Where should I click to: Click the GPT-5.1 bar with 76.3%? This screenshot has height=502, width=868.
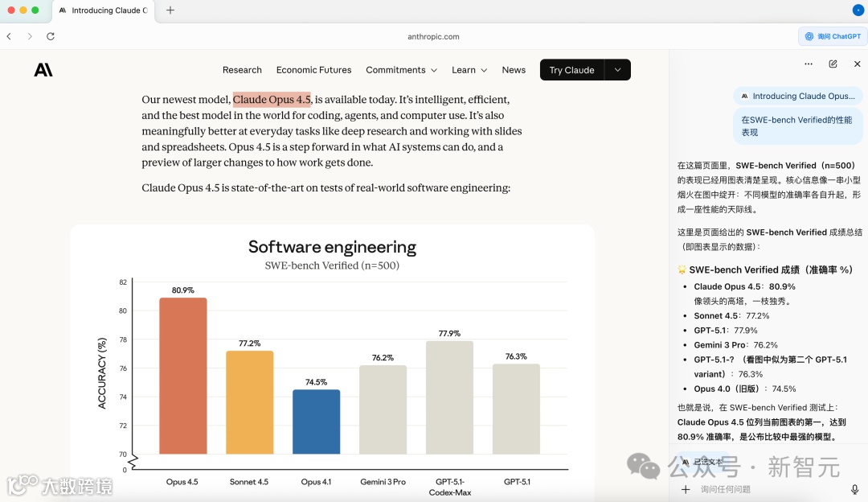[516, 409]
